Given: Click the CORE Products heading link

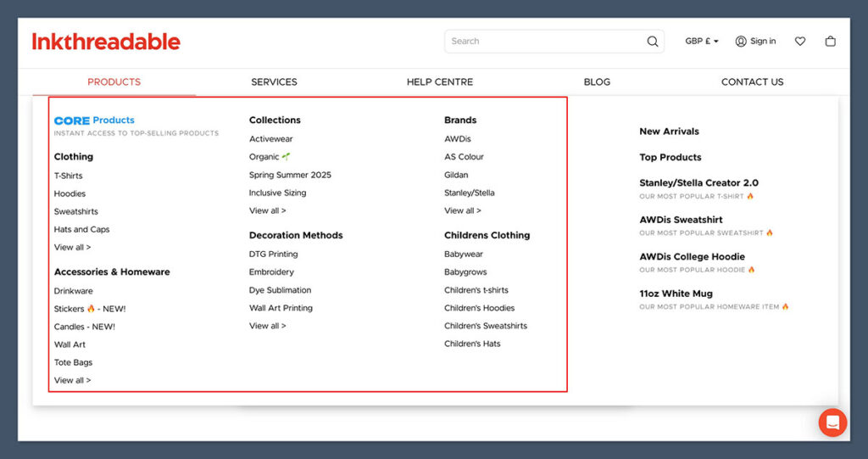Looking at the screenshot, I should point(94,120).
